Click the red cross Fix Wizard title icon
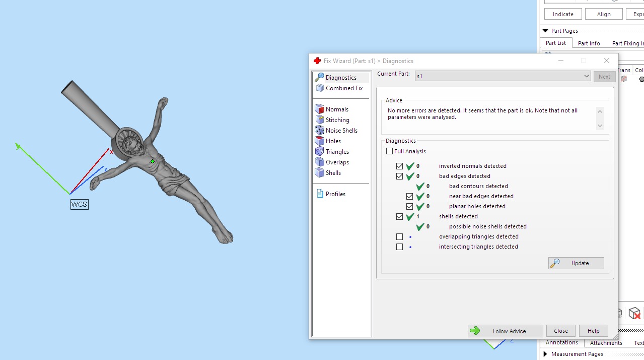 [x=317, y=61]
